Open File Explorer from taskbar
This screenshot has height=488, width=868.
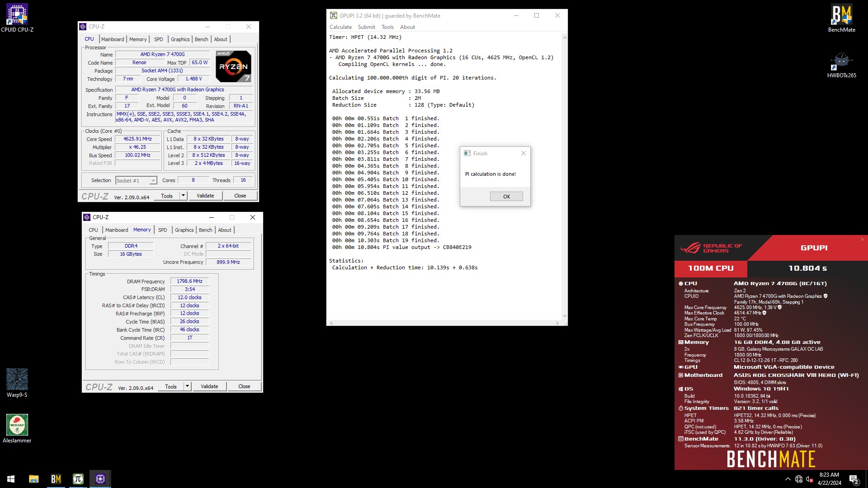(x=33, y=479)
